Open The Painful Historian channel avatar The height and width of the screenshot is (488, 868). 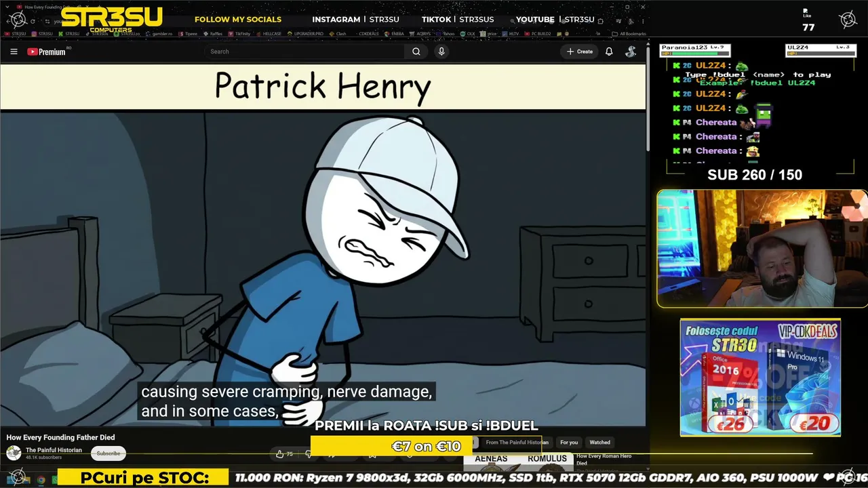point(14,453)
